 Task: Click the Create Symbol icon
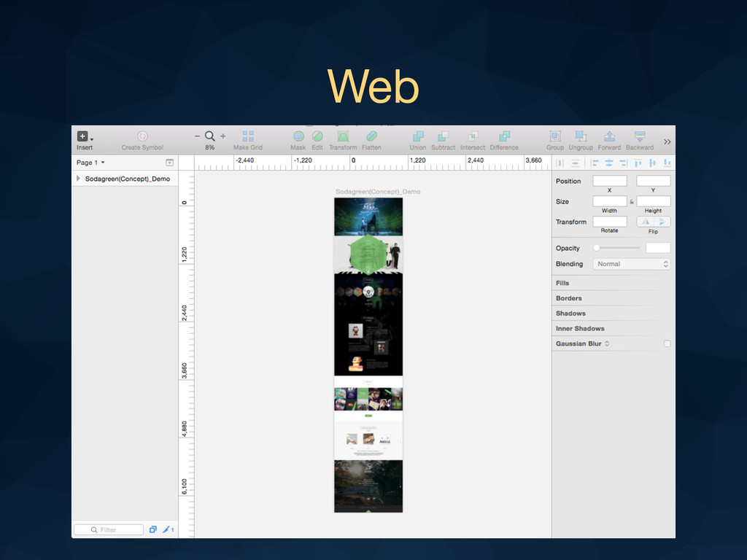142,136
